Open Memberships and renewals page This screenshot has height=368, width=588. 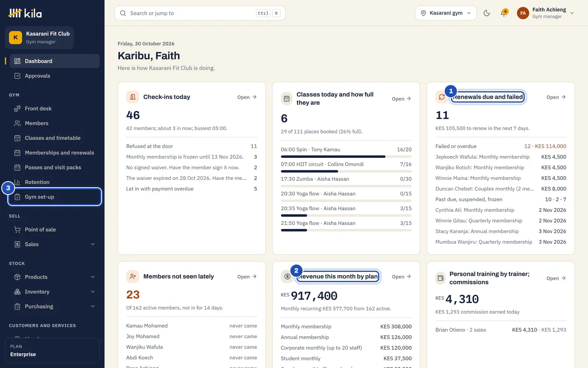pyautogui.click(x=54, y=153)
